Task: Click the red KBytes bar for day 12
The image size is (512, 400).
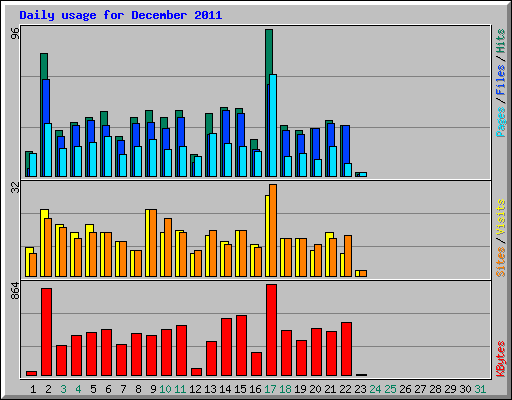Action: tap(196, 372)
